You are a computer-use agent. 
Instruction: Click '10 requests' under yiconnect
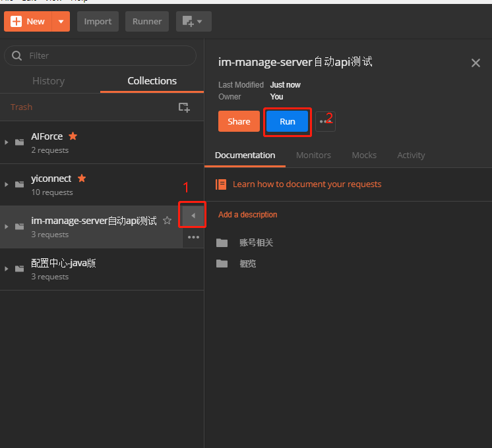pos(52,192)
